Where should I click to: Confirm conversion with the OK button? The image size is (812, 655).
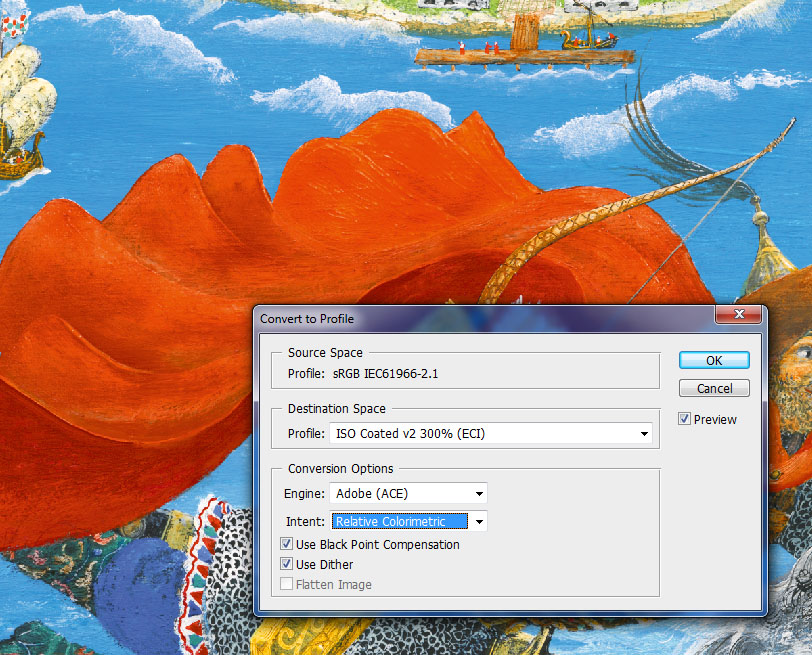click(714, 360)
